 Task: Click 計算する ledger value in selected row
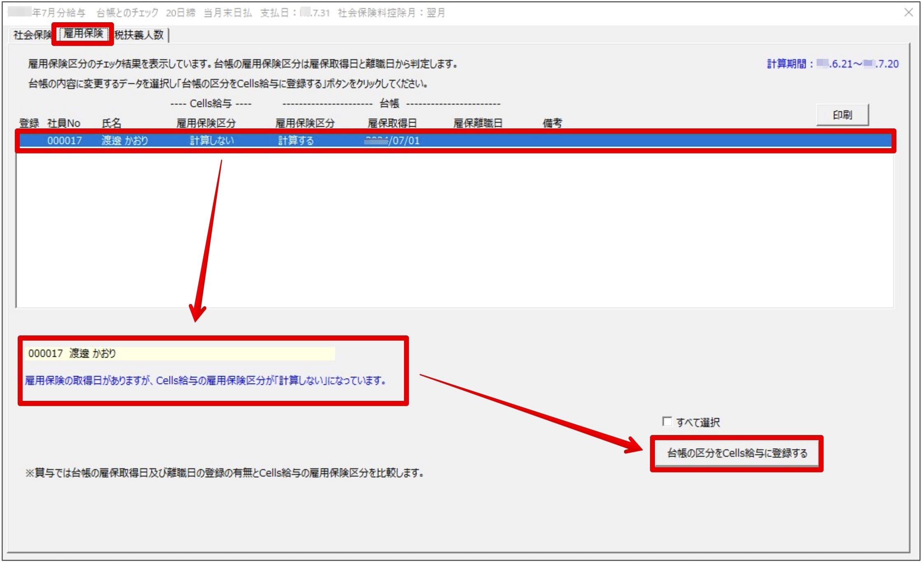click(296, 141)
